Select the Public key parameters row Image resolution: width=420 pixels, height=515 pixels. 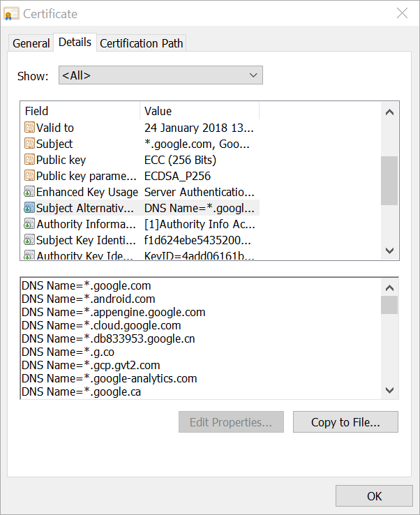click(x=140, y=176)
